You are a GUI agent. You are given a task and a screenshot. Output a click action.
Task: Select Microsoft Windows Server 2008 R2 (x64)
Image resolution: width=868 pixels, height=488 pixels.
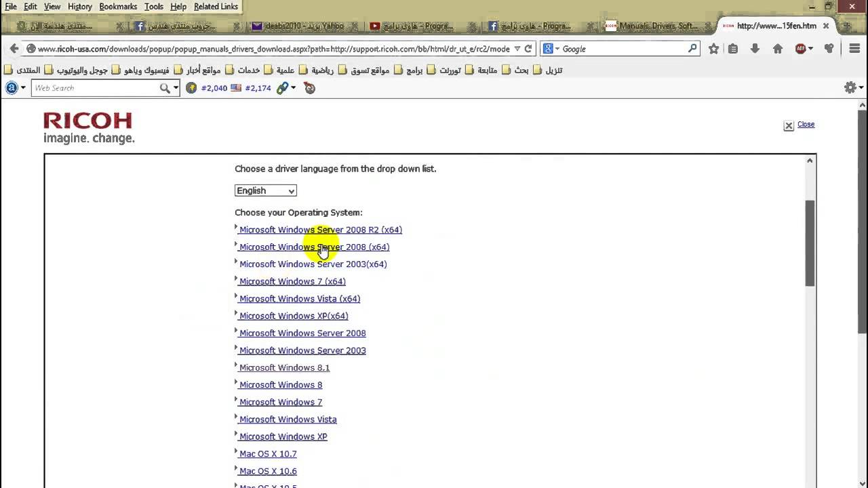point(320,230)
